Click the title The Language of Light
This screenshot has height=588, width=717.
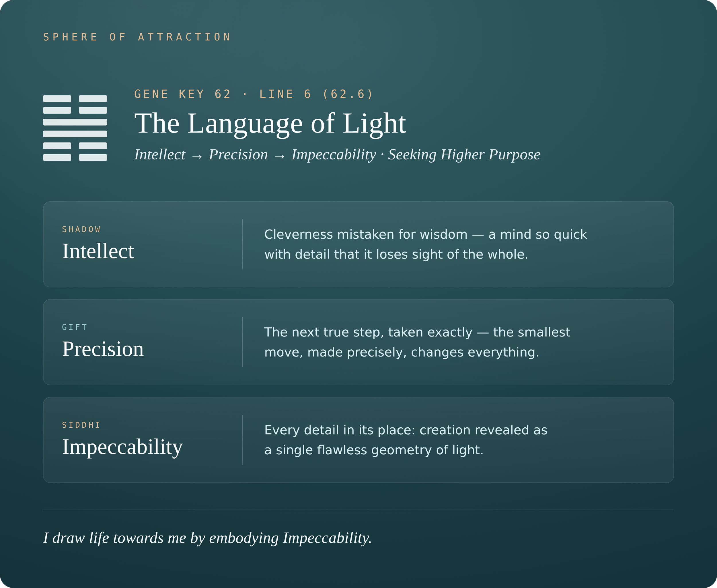pos(270,123)
